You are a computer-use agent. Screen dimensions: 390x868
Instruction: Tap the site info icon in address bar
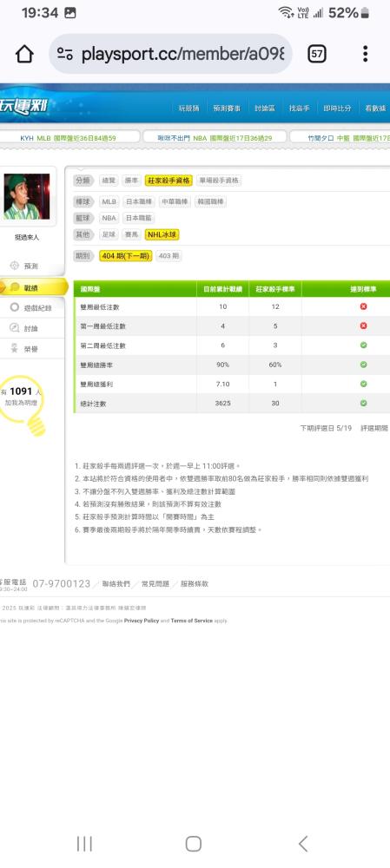[65, 54]
